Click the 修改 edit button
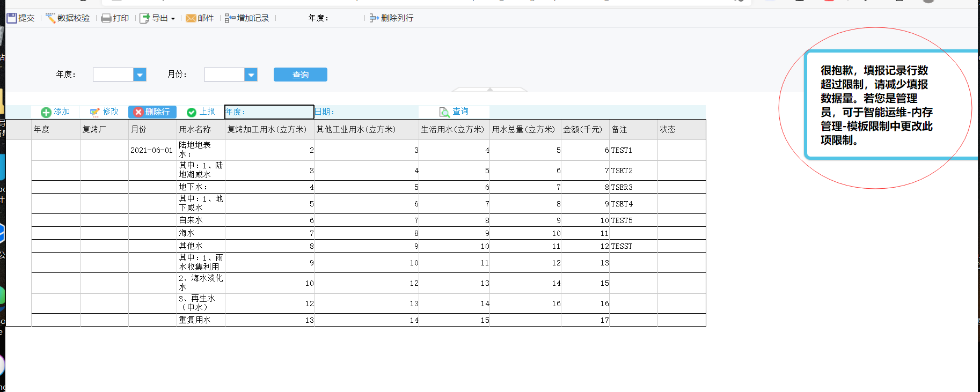This screenshot has width=980, height=392. (104, 112)
